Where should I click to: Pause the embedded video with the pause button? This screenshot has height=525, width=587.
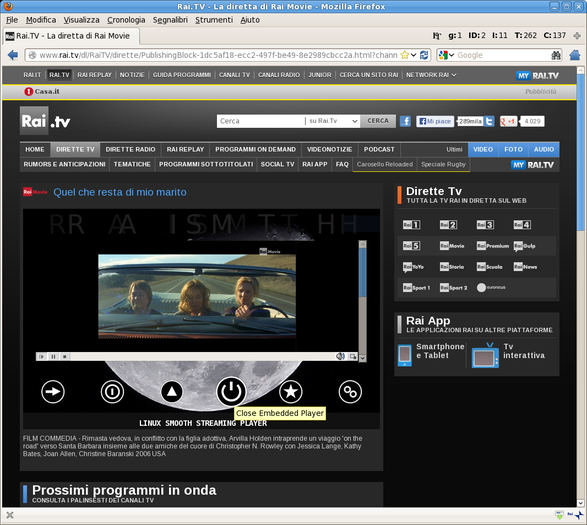53,356
